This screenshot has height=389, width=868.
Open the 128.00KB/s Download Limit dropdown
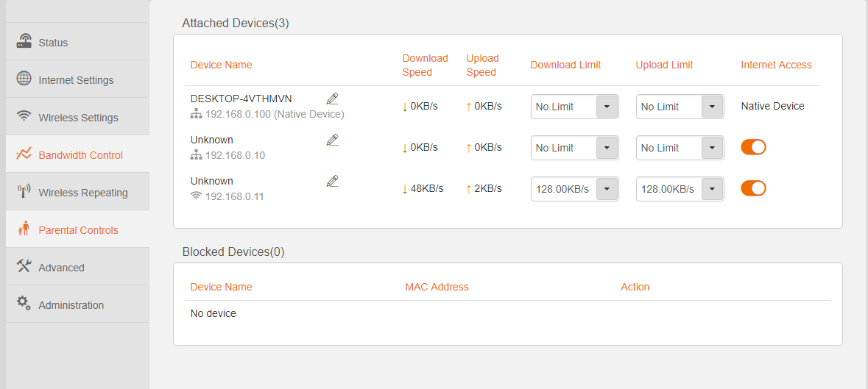pos(607,189)
